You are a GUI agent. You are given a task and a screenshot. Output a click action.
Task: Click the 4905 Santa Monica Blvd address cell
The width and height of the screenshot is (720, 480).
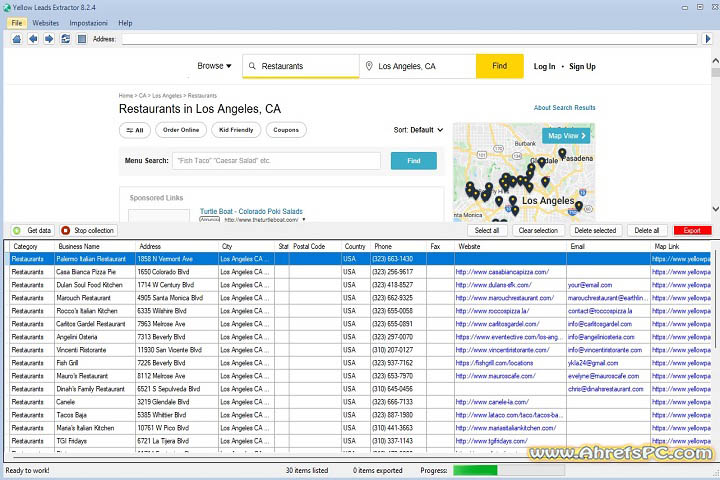pos(177,298)
